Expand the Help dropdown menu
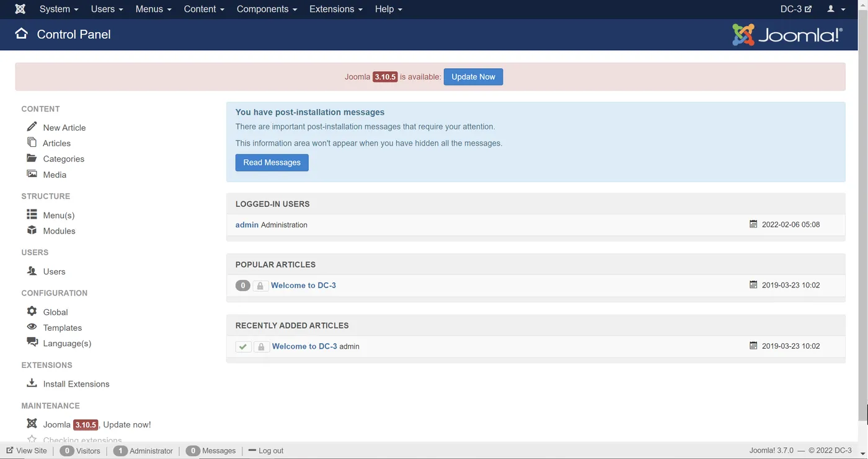The image size is (868, 459). (x=389, y=9)
